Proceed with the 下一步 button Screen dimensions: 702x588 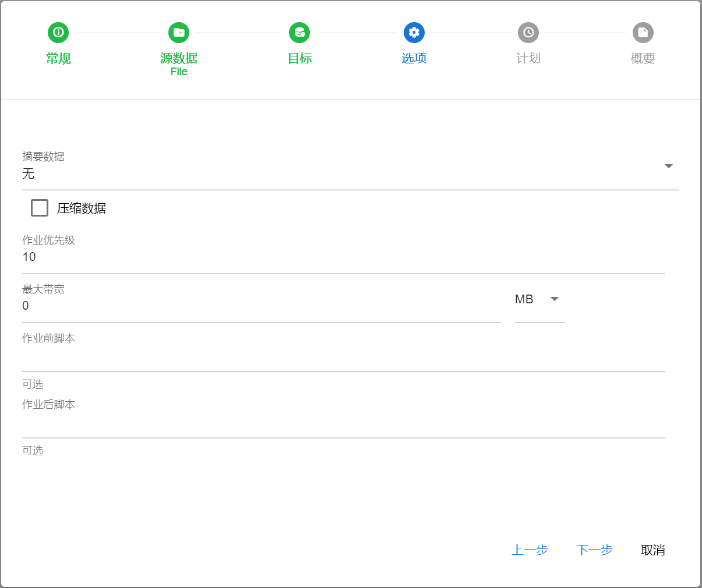(594, 550)
